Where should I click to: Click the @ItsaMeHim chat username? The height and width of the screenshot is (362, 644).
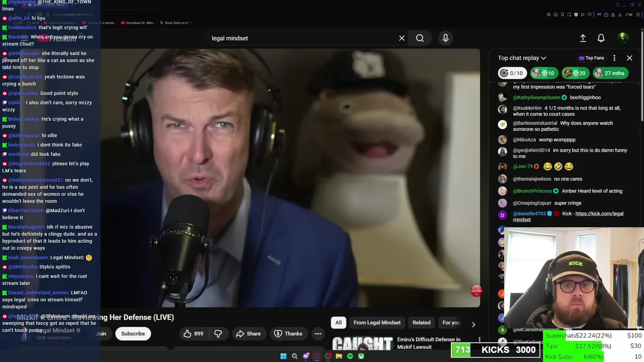point(527,108)
